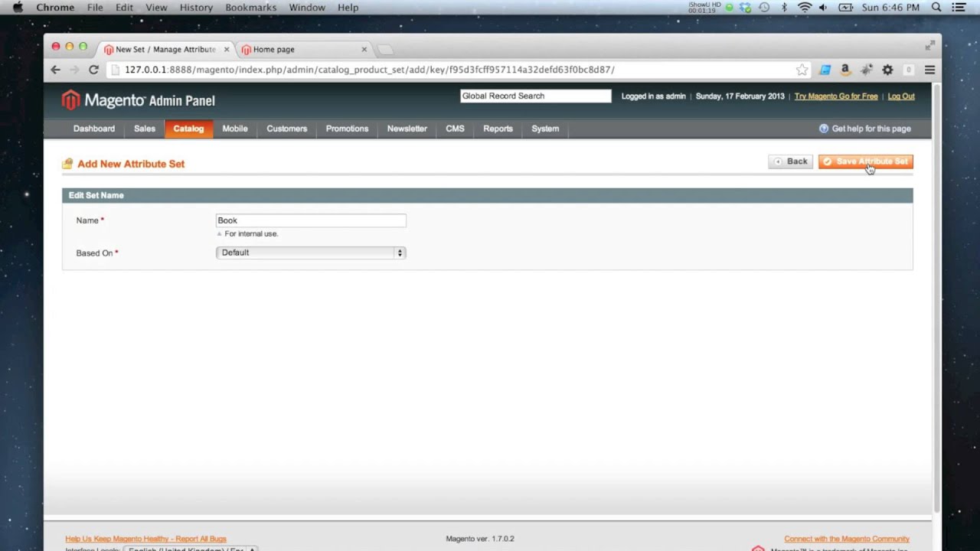The height and width of the screenshot is (551, 980).
Task: Open the Try Magento Go for Free link
Action: click(836, 96)
